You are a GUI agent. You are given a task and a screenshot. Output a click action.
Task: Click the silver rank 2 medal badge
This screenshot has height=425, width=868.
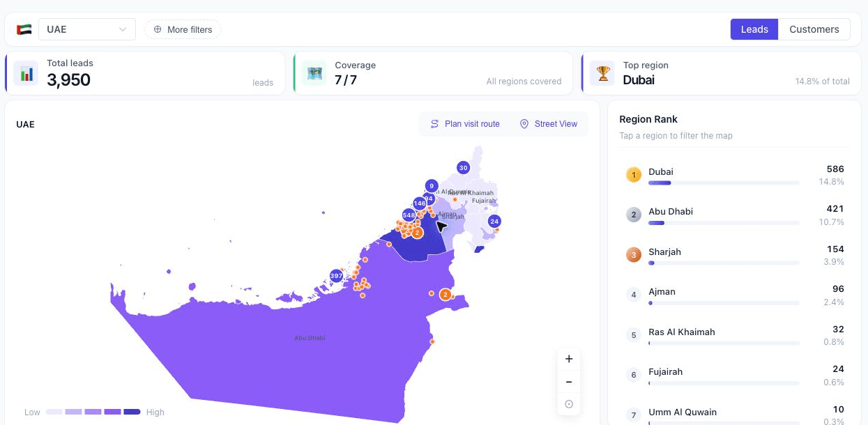point(634,215)
